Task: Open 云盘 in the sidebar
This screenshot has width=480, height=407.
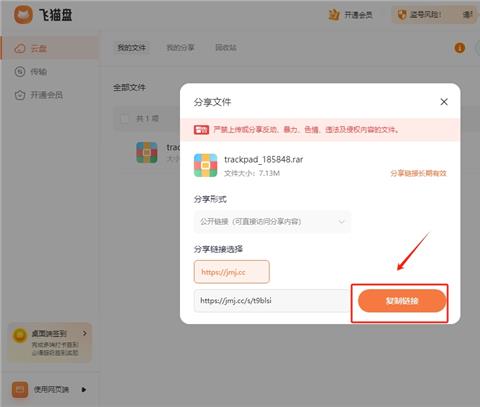Action: (x=50, y=48)
